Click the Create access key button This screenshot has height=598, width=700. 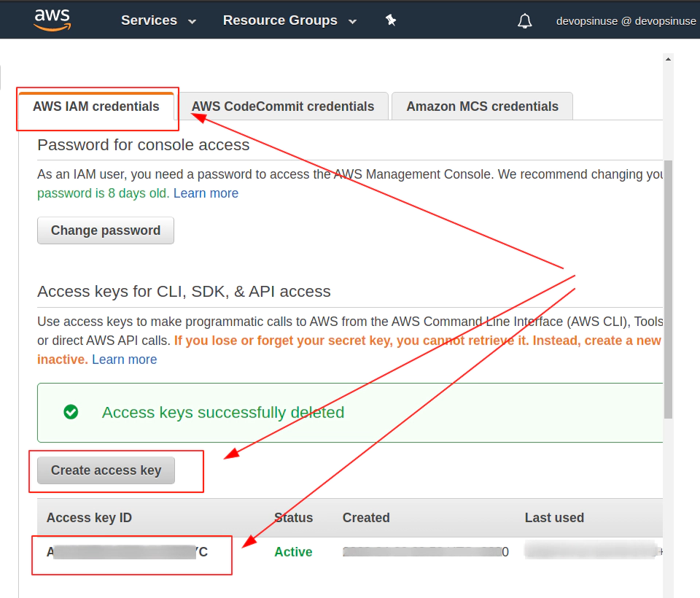point(106,470)
